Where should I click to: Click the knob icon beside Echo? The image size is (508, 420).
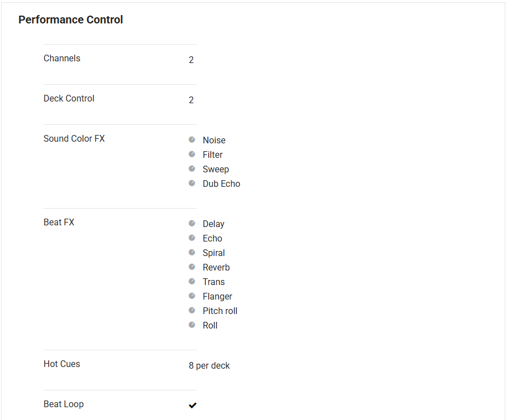[192, 238]
